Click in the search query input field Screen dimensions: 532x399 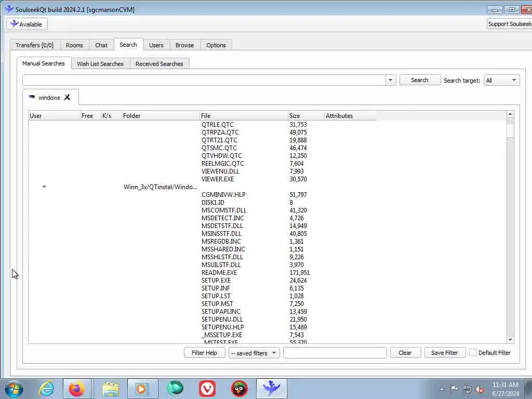(x=204, y=80)
